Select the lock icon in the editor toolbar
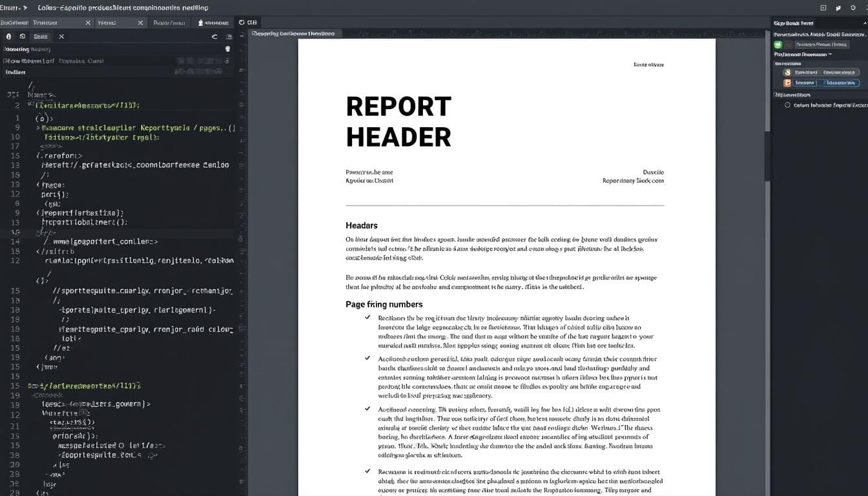The height and width of the screenshot is (496, 868). pyautogui.click(x=8, y=37)
